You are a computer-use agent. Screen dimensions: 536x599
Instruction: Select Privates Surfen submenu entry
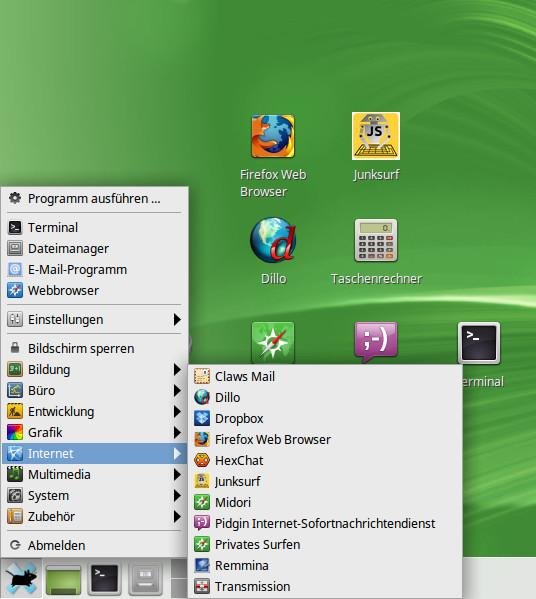tap(325, 544)
